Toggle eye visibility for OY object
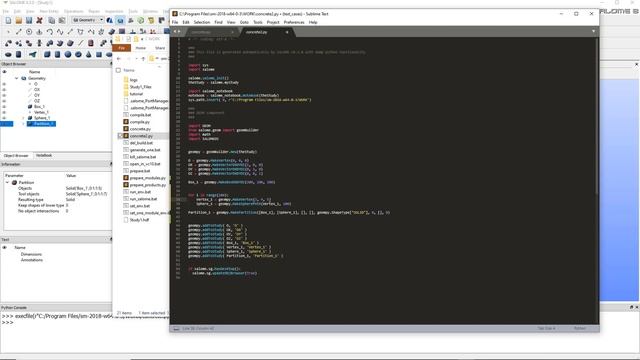The height and width of the screenshot is (360, 640). point(4,96)
